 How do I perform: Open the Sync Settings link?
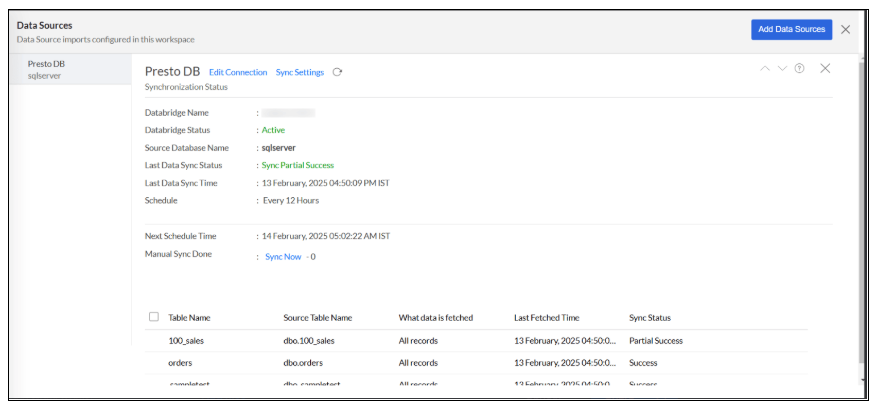pos(300,72)
